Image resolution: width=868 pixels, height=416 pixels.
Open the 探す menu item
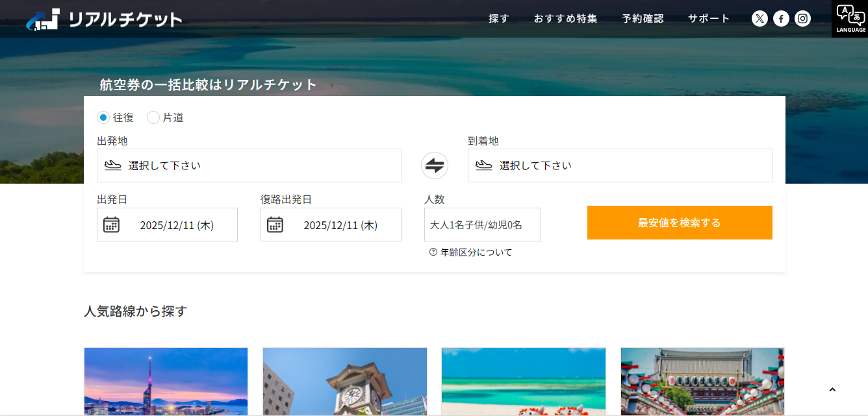pos(499,19)
